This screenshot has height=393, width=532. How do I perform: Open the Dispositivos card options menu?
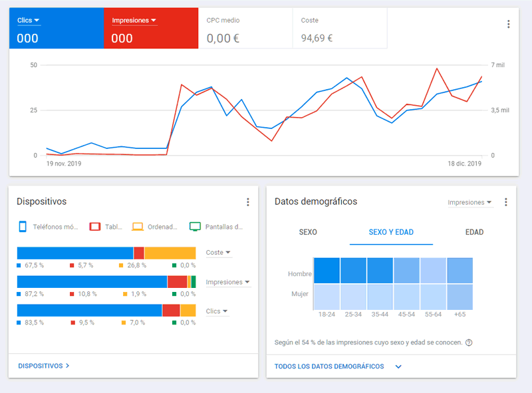coord(248,202)
